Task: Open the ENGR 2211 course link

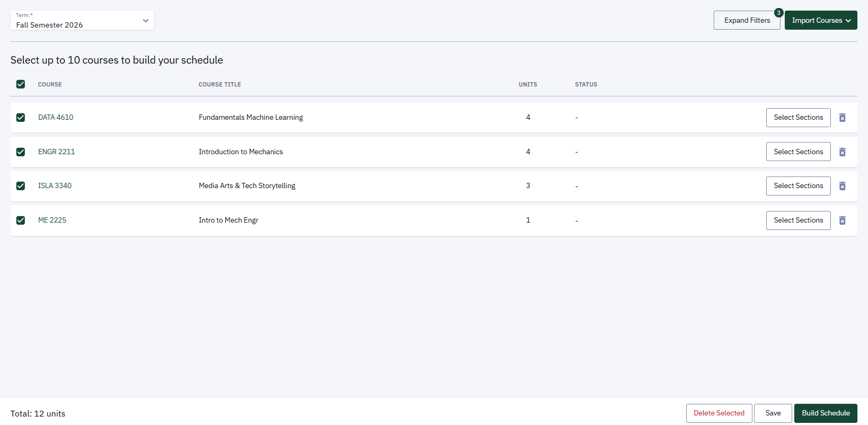Action: pyautogui.click(x=57, y=152)
